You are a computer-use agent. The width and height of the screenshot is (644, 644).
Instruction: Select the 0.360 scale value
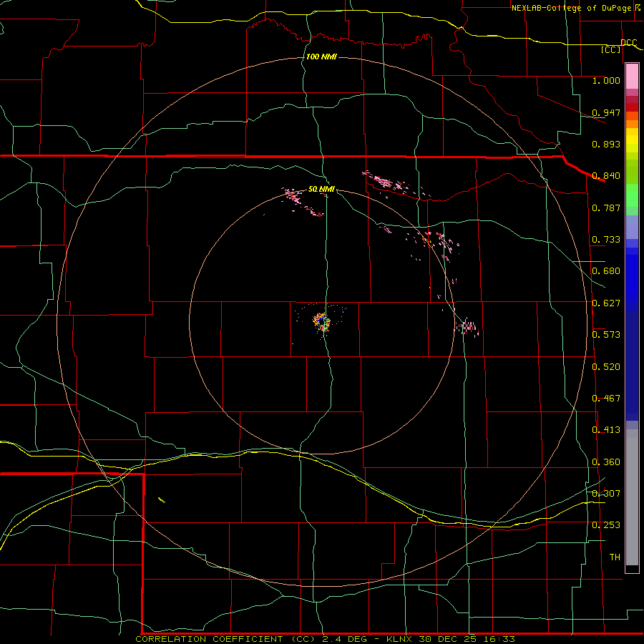pyautogui.click(x=606, y=462)
